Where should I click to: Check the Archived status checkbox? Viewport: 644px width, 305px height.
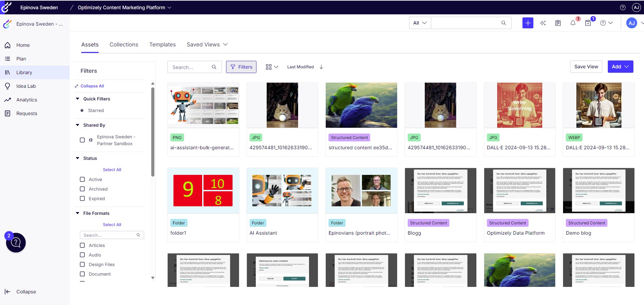tap(82, 189)
